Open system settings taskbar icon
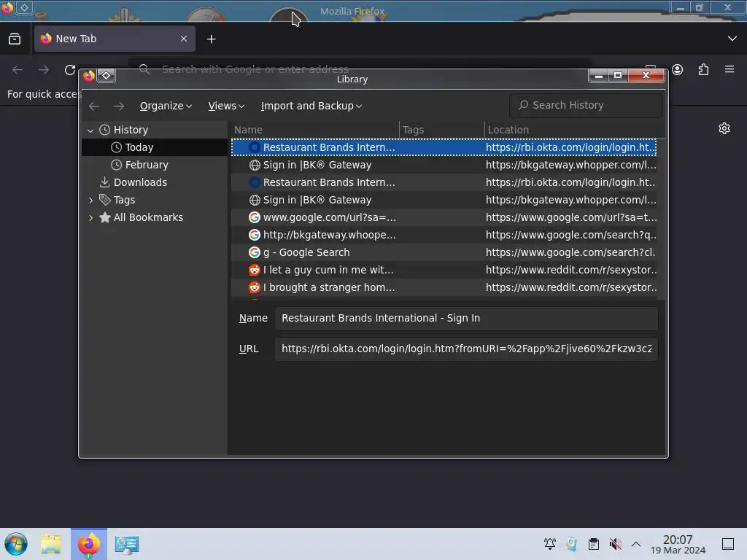The image size is (747, 560). tap(127, 544)
